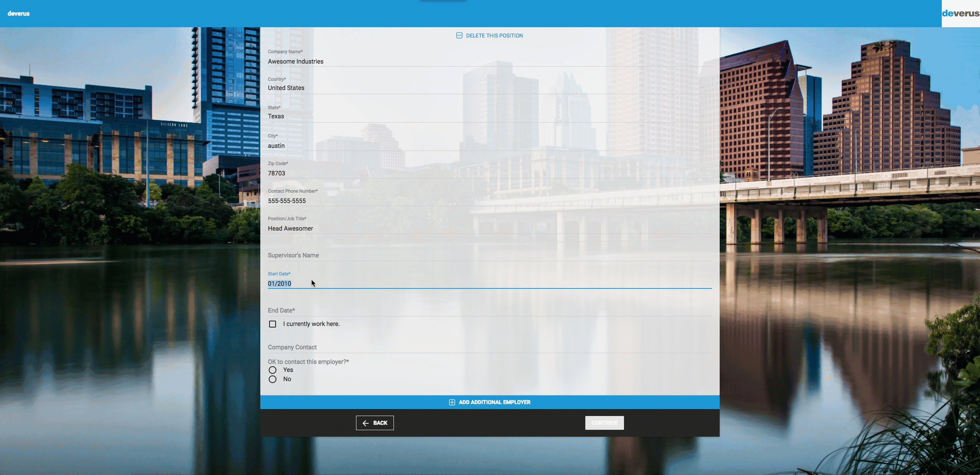This screenshot has width=980, height=475.
Task: Click the Start Date field 01/2010
Action: pos(490,283)
